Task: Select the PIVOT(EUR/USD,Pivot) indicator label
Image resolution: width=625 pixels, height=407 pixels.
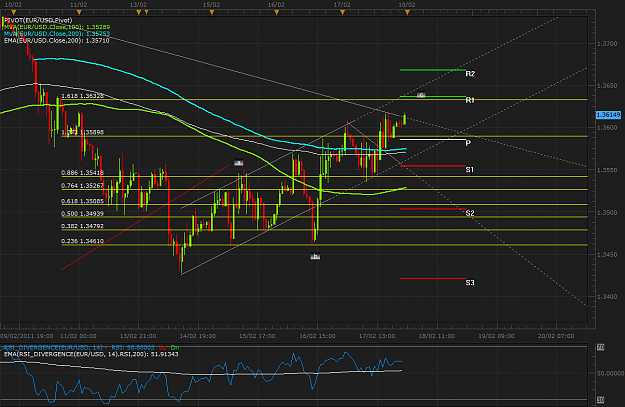Action: (x=38, y=20)
